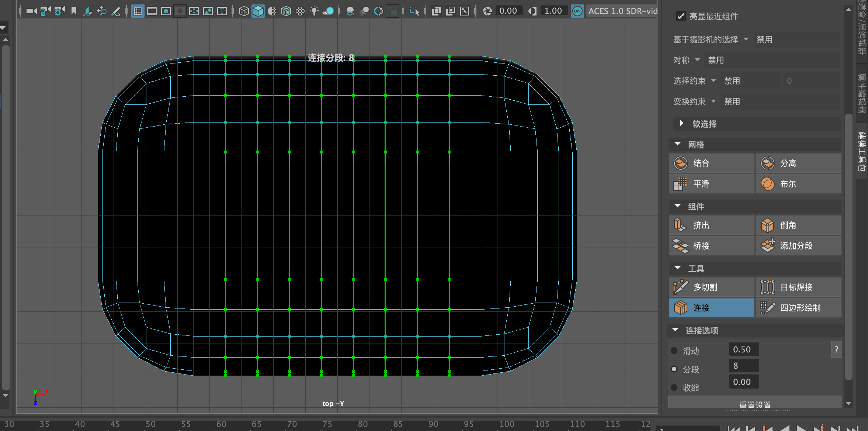Select the Slide radio button

(674, 351)
